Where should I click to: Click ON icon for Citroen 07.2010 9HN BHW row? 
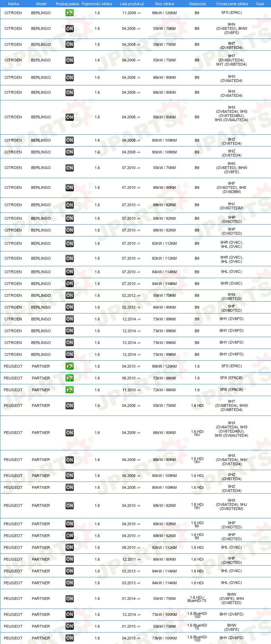(70, 168)
